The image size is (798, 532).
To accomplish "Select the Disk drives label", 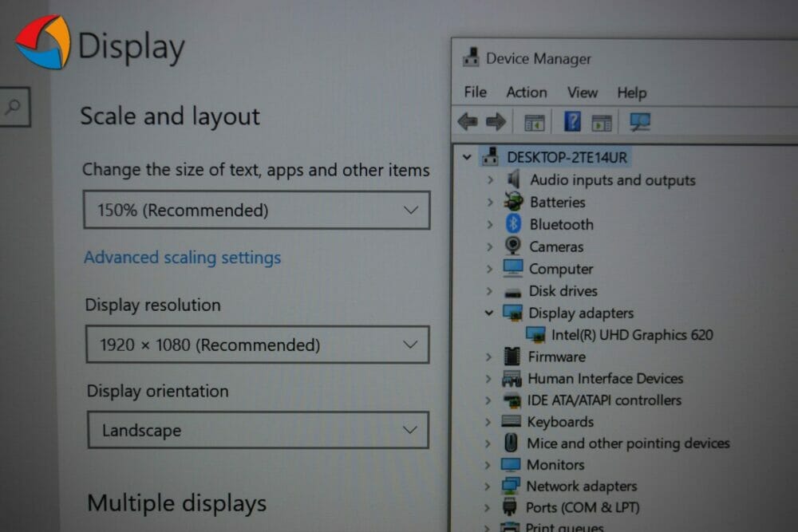I will point(563,291).
